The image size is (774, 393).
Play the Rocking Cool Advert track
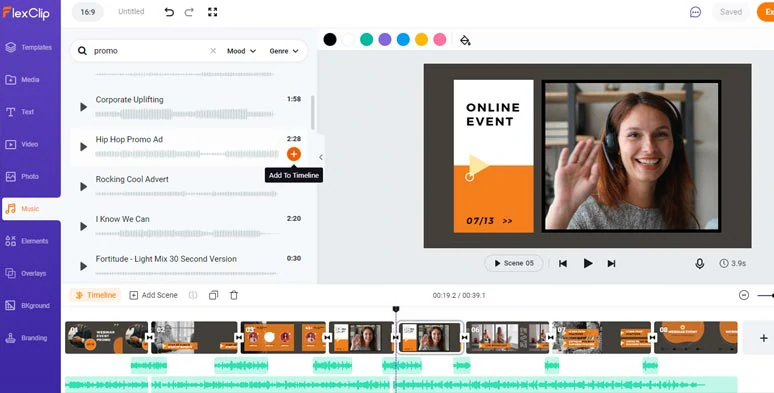pos(83,187)
